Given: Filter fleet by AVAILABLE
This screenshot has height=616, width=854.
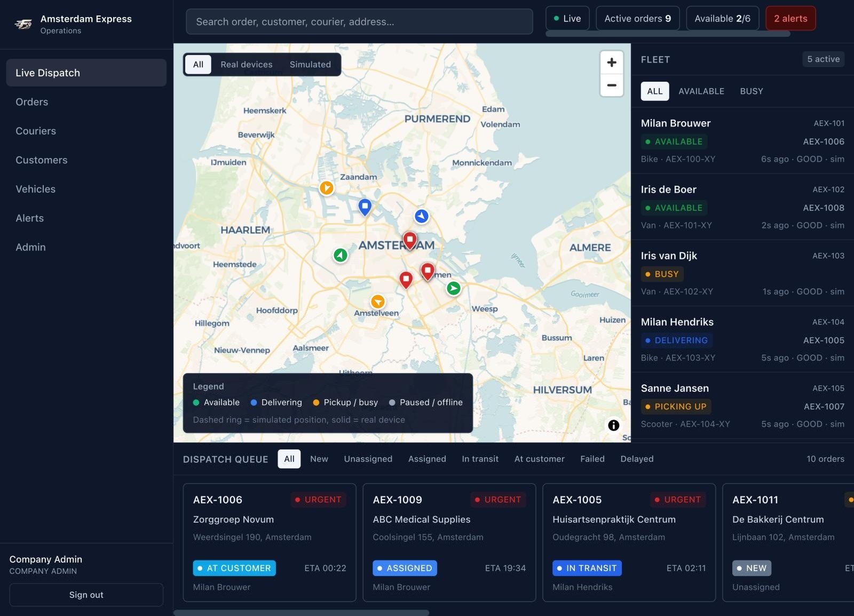Looking at the screenshot, I should (701, 91).
